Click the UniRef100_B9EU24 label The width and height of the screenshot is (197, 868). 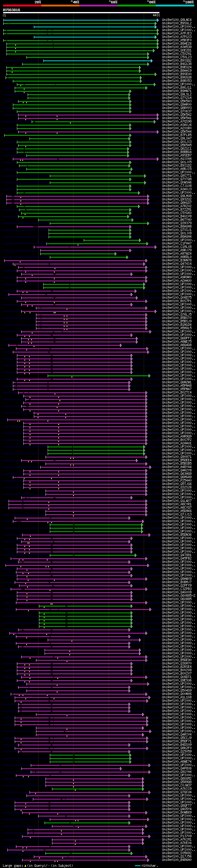(177, 67)
